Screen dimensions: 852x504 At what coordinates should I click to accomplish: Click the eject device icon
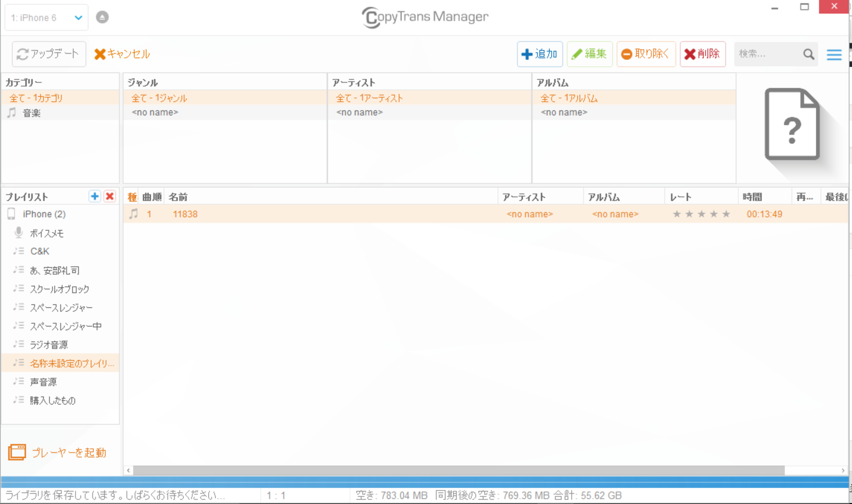[x=102, y=17]
